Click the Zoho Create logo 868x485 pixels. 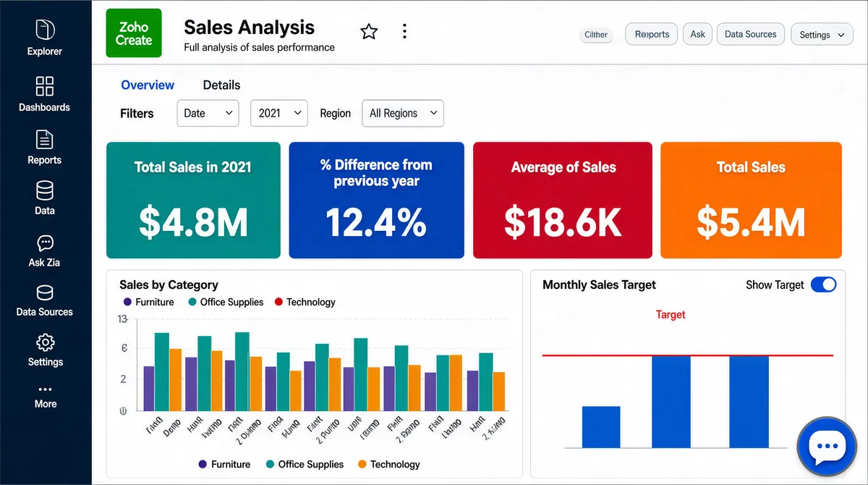(134, 34)
